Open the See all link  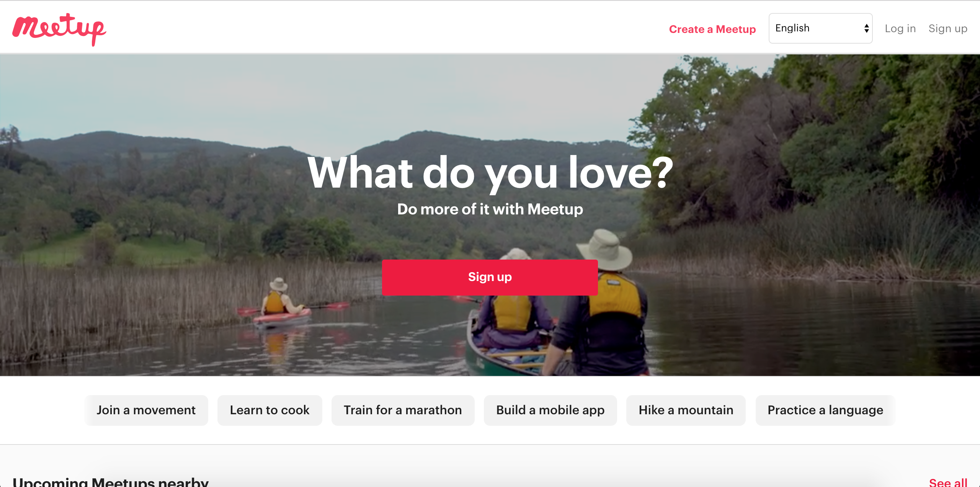point(948,482)
